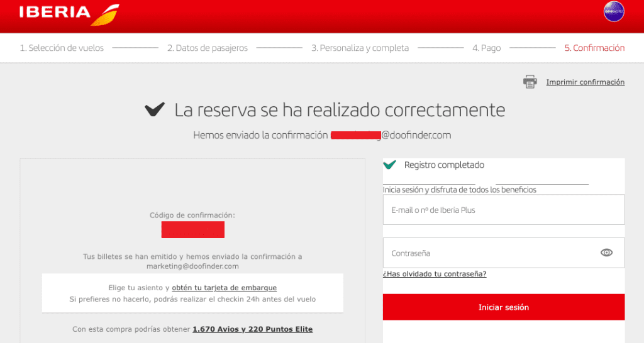Open 1.670 Avios y 220 Puntos Elite link
This screenshot has height=343, width=644.
(x=253, y=329)
